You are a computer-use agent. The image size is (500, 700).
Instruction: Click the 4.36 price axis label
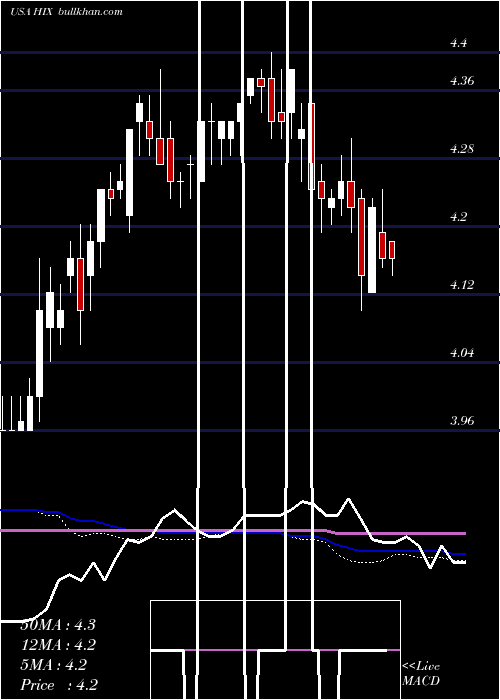[x=462, y=81]
